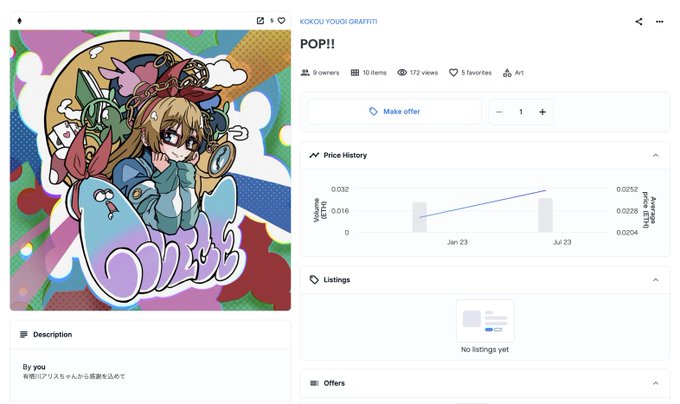Click the favorites count 5 beside heart
The image size is (680, 404).
(272, 20)
